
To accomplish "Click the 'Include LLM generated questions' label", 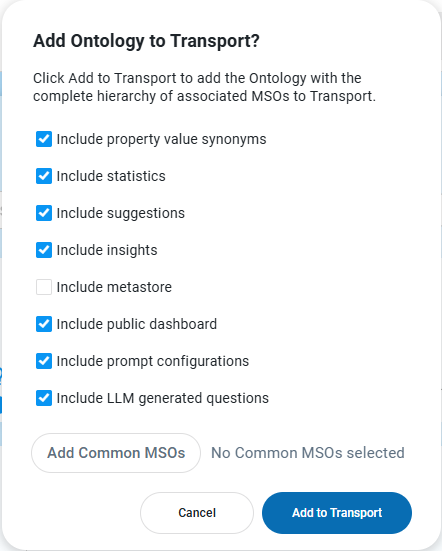I will (163, 398).
